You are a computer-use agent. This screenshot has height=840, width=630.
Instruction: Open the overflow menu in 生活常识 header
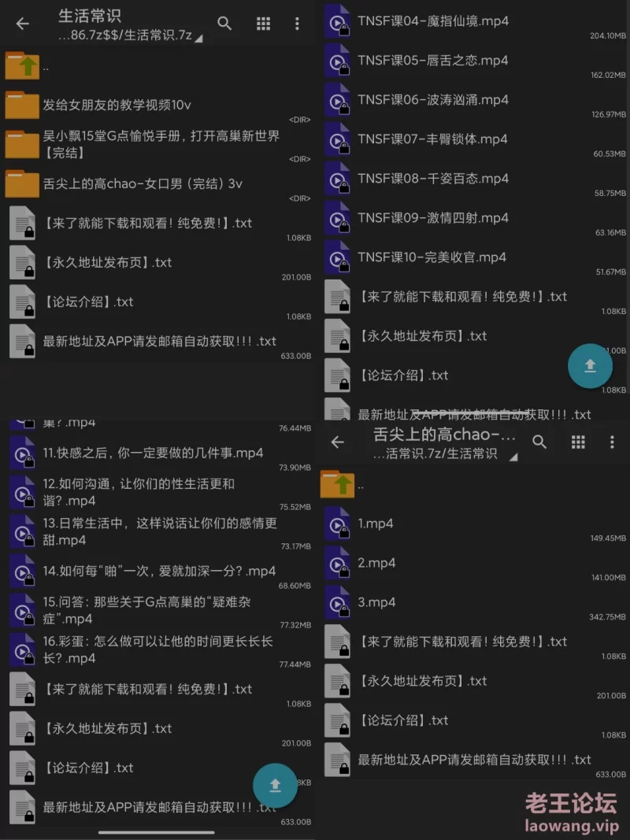(297, 24)
